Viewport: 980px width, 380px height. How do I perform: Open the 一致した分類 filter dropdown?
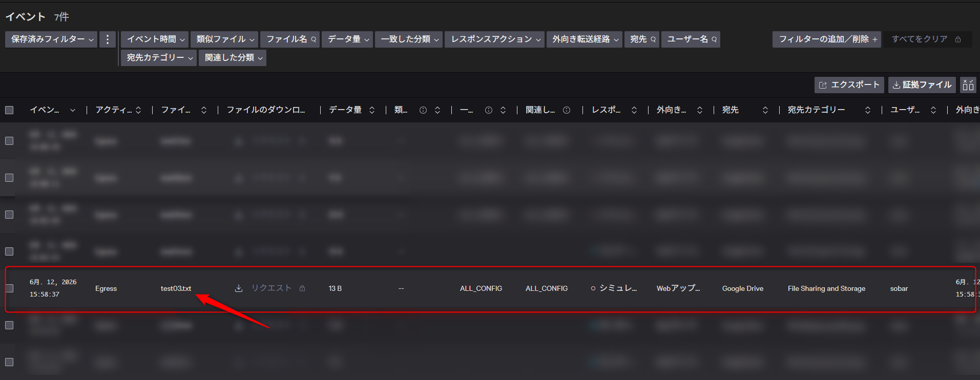(x=409, y=39)
